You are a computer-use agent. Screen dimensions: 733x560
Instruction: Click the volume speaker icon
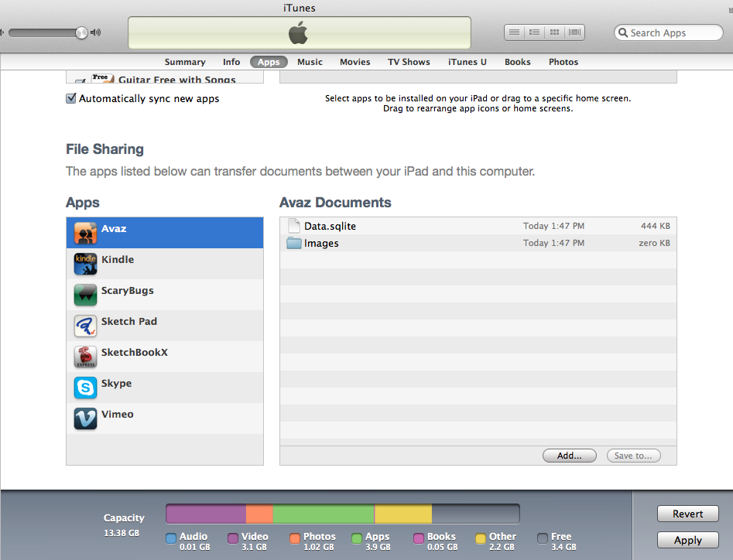[95, 32]
